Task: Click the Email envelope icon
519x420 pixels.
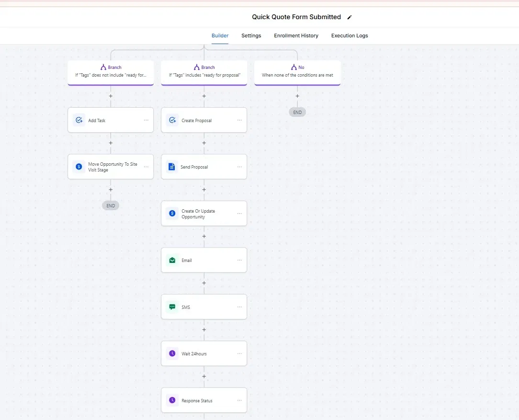Action: pyautogui.click(x=172, y=260)
